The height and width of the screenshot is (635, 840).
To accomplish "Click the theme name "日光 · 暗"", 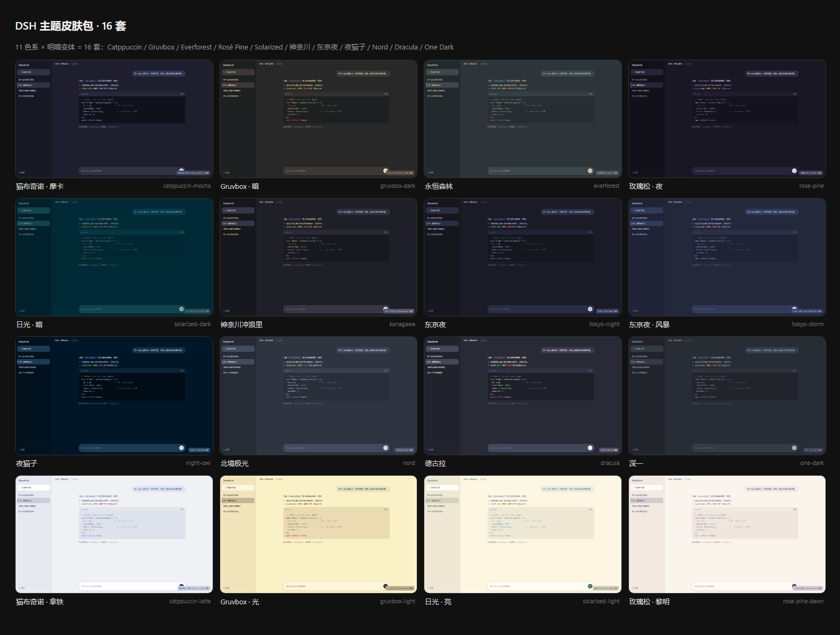I will (x=30, y=324).
